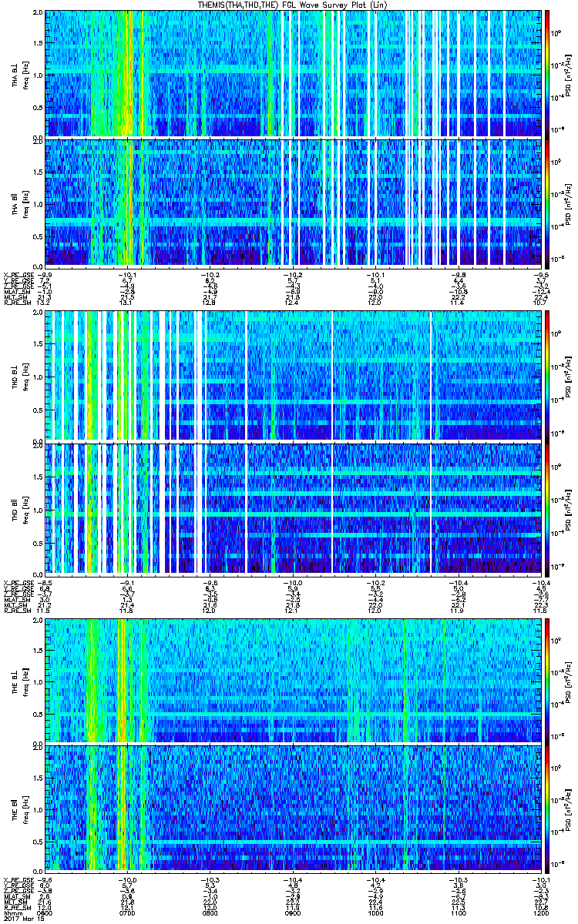
Task: Select the THE BII spectrogram panel
Action: pos(293,809)
